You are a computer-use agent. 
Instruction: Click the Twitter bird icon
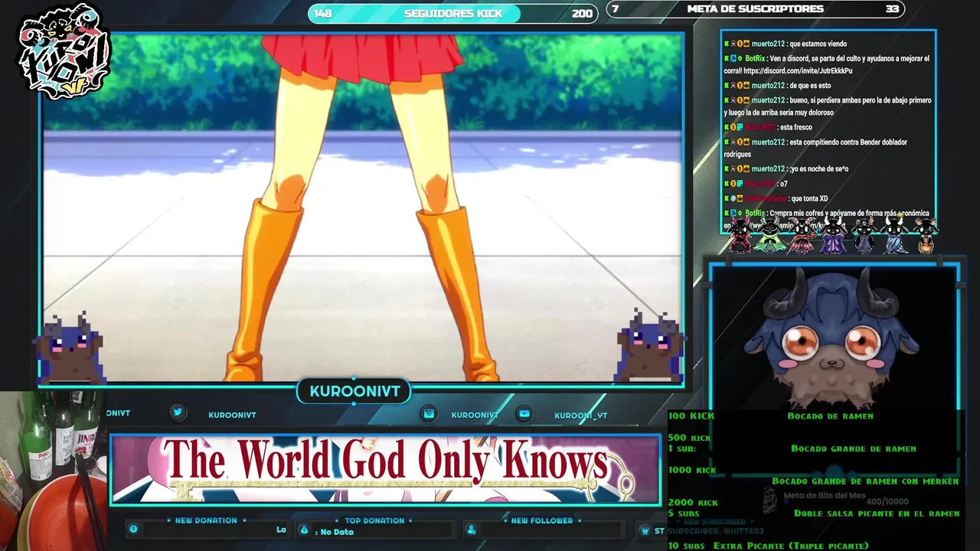(178, 412)
